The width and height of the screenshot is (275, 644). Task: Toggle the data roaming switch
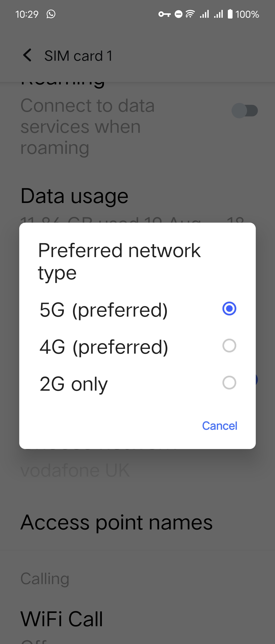tap(244, 111)
